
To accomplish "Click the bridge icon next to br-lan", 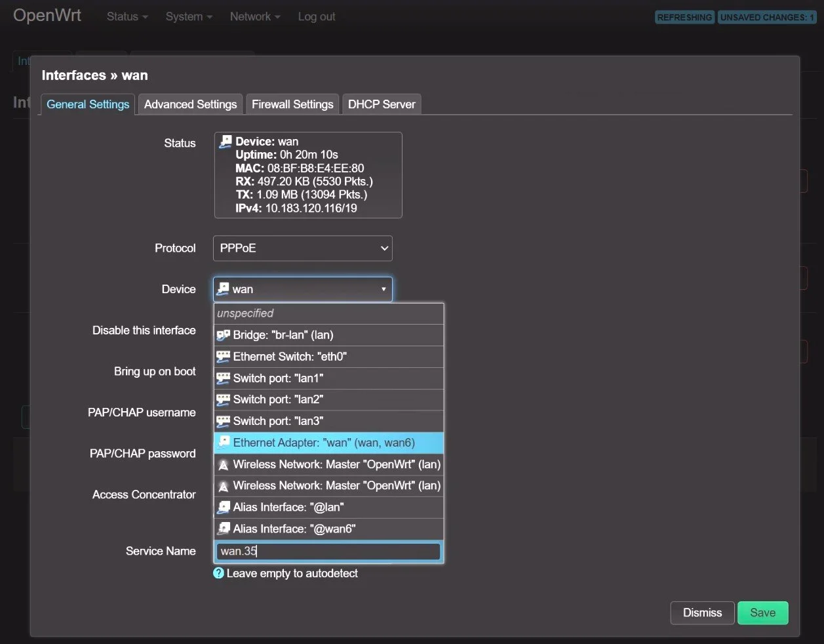I will (223, 335).
